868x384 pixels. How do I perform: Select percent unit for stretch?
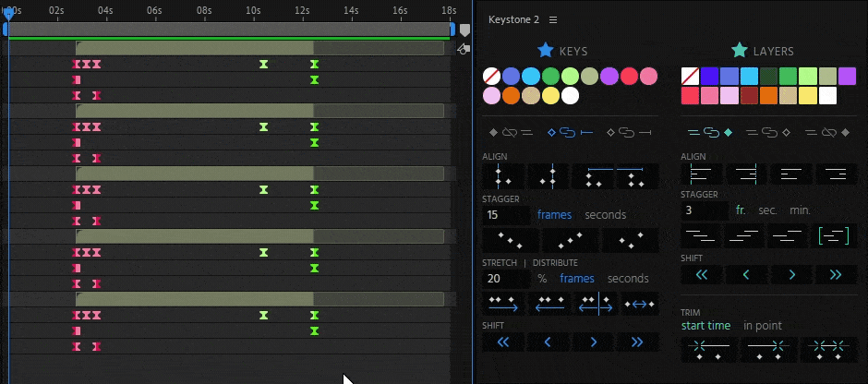coord(542,279)
